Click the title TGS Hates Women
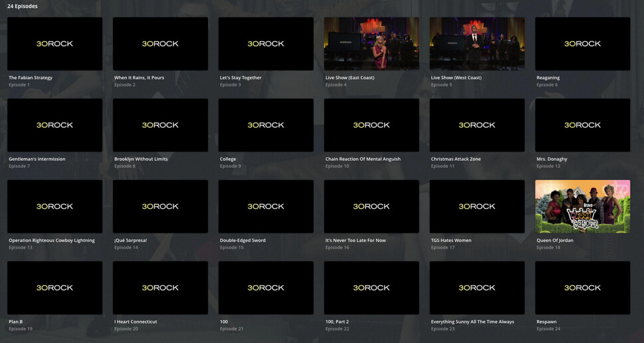Image resolution: width=644 pixels, height=343 pixels. coord(451,241)
